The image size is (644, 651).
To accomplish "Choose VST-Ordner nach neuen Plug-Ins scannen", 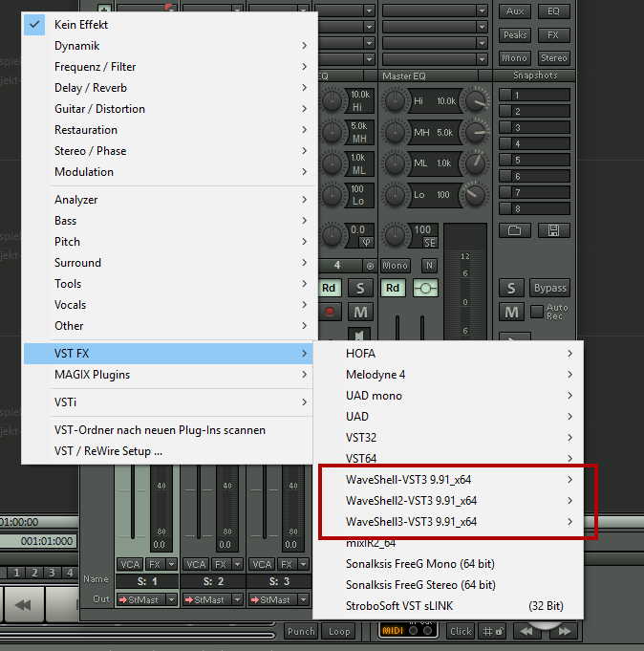I will click(168, 430).
